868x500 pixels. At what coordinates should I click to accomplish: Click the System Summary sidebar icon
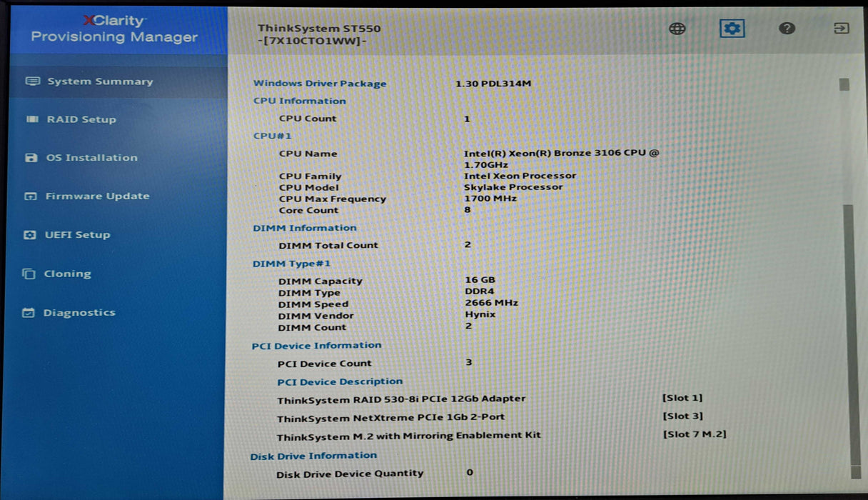click(x=33, y=81)
